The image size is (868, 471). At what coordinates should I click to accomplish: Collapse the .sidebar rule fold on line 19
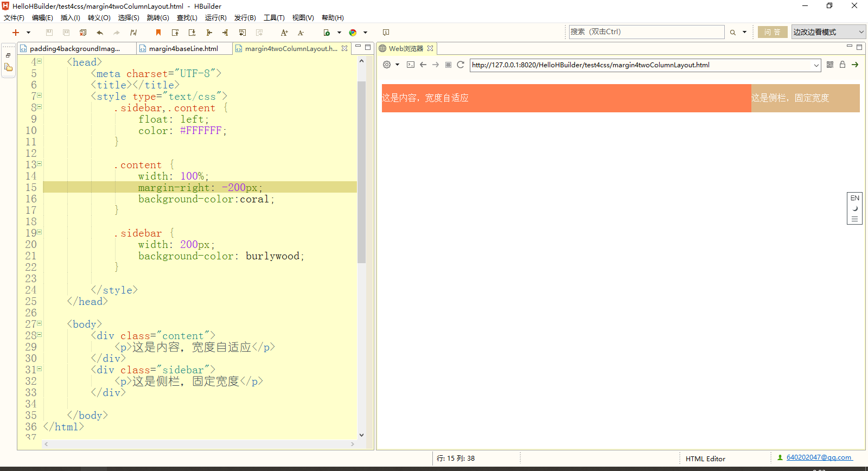point(39,232)
